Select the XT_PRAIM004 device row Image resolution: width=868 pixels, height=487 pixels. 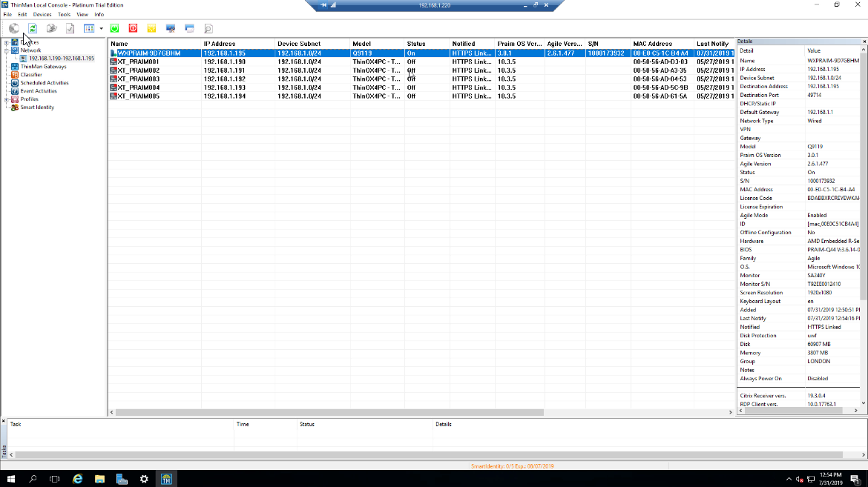pyautogui.click(x=421, y=87)
